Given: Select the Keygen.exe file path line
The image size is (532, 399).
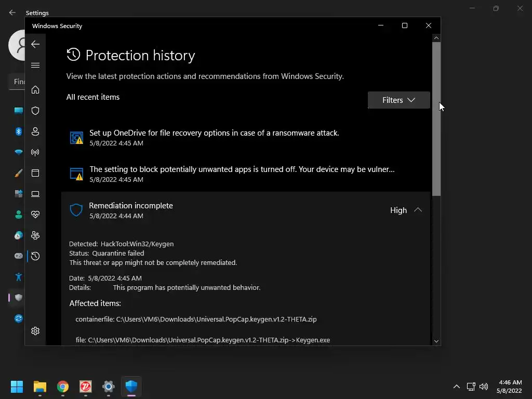Looking at the screenshot, I should tap(203, 340).
